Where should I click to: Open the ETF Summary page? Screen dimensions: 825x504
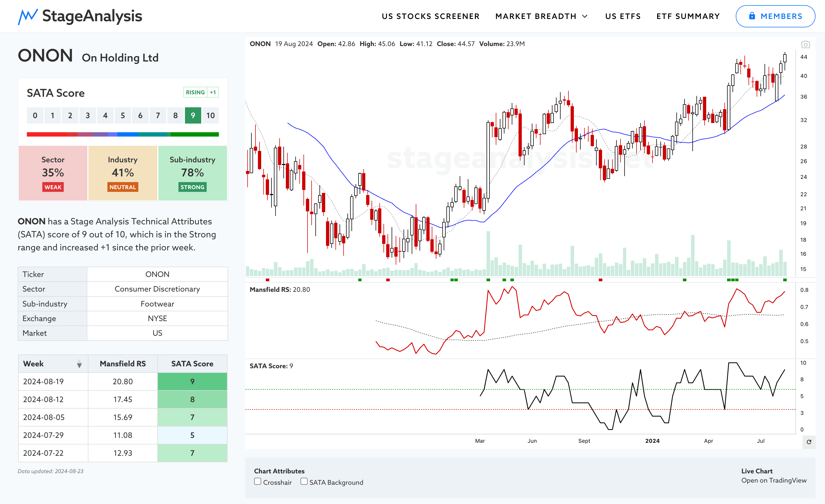coord(688,16)
